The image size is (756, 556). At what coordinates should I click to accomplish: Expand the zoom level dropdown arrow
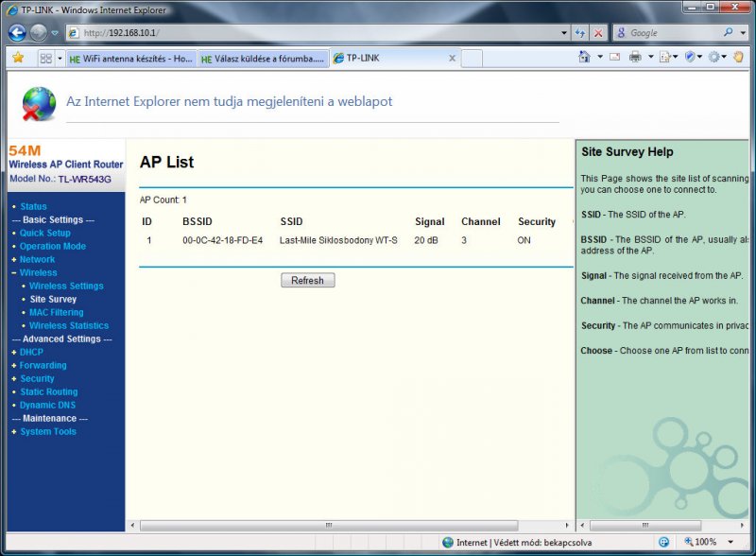[730, 543]
